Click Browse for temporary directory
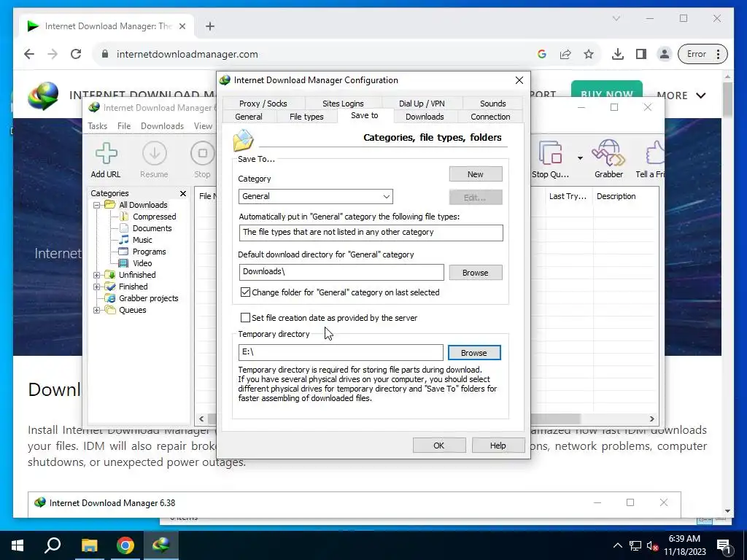 point(474,353)
